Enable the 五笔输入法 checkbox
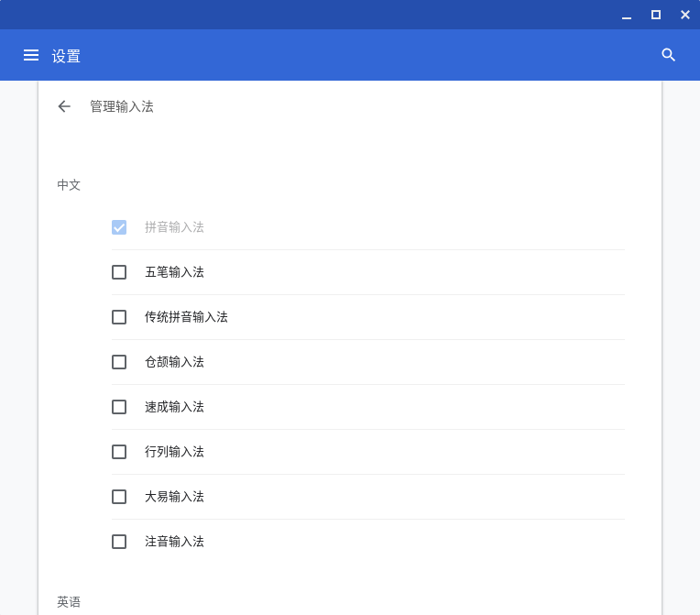Image resolution: width=700 pixels, height=615 pixels. point(119,272)
